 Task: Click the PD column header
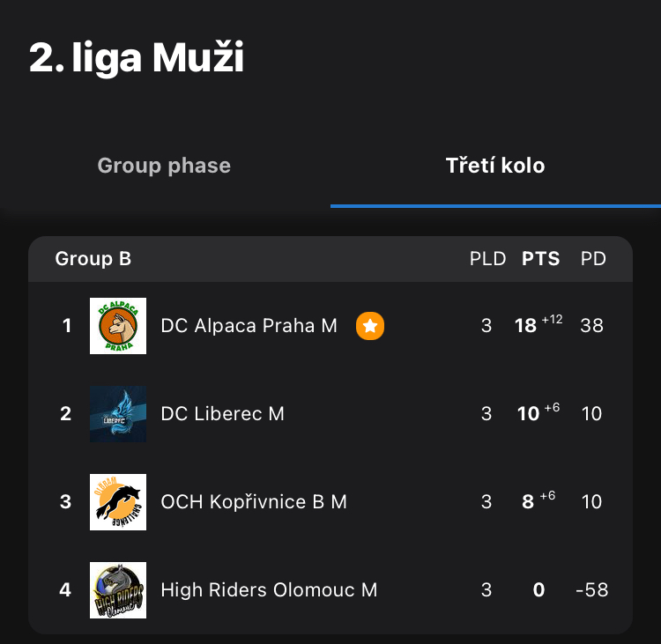[x=593, y=259]
